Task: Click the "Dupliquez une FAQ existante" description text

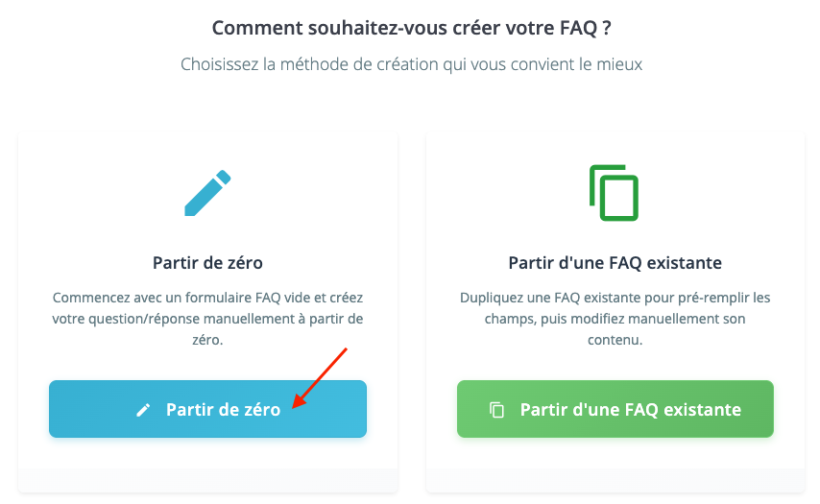Action: coord(615,298)
